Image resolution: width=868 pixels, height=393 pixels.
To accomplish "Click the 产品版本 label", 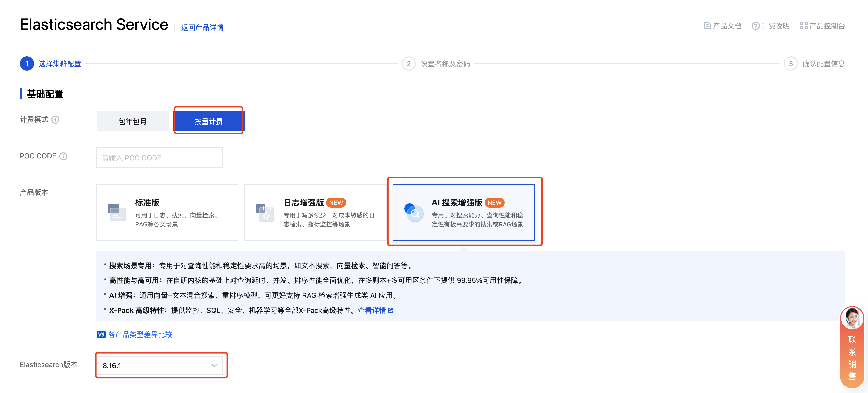I will pos(34,193).
